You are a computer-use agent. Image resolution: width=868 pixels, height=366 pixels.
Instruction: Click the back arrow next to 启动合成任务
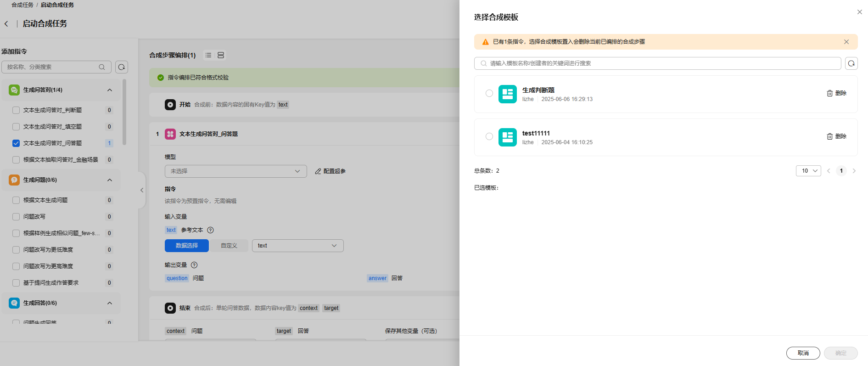[x=6, y=24]
